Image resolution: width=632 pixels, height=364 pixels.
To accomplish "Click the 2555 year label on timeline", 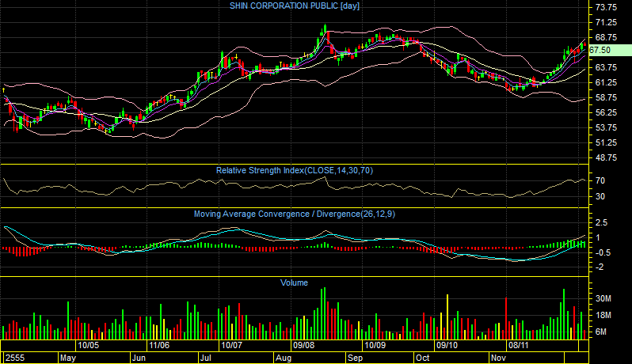I will [x=15, y=358].
